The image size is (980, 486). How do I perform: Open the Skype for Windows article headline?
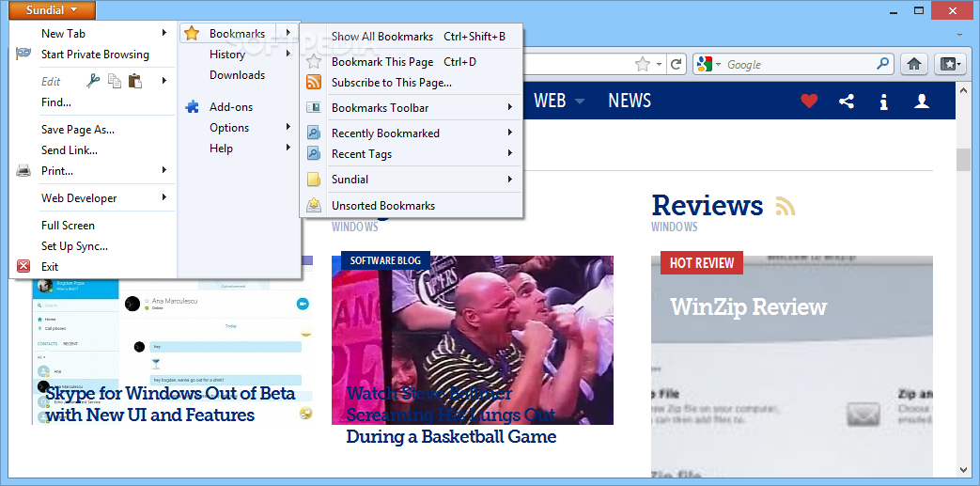[170, 404]
